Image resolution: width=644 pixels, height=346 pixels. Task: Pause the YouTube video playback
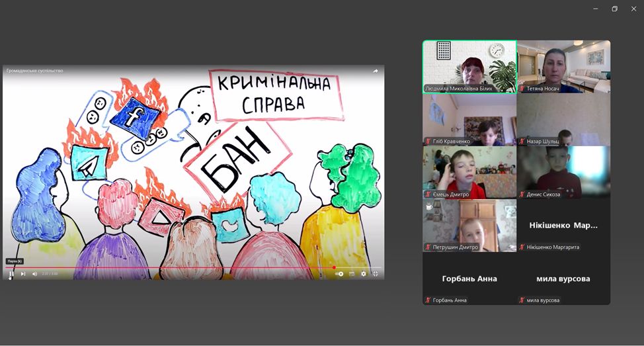click(x=11, y=273)
